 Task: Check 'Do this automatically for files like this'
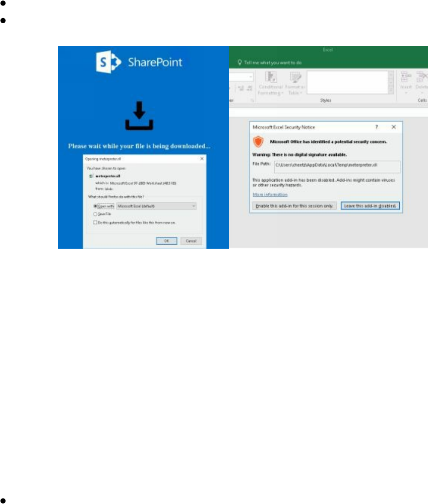tap(95, 222)
